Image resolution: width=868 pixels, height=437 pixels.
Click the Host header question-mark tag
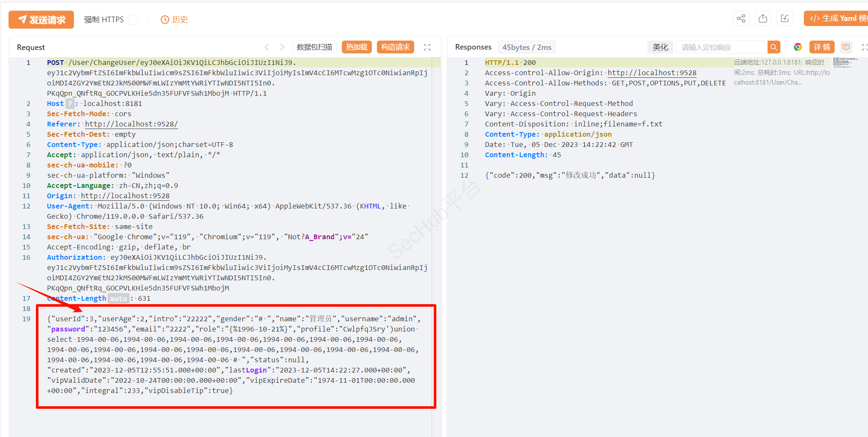70,103
